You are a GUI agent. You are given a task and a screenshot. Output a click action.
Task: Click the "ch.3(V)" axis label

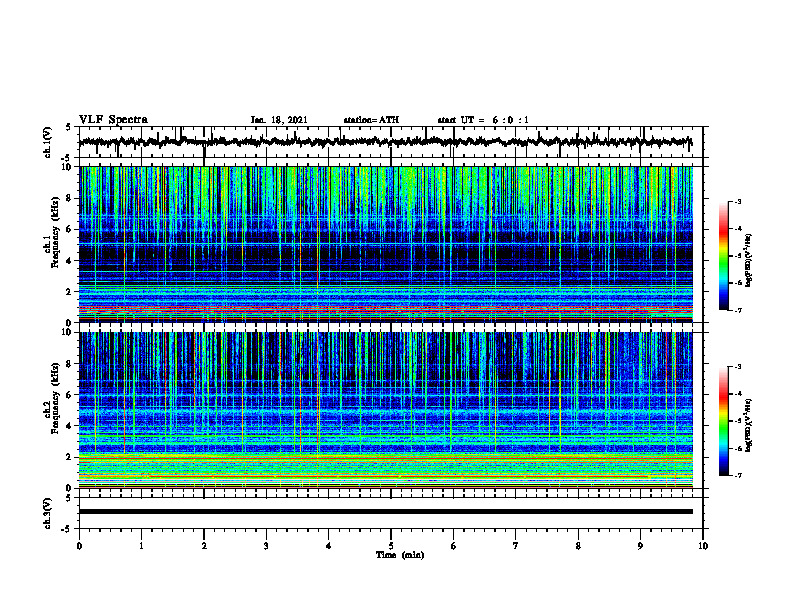(x=48, y=513)
